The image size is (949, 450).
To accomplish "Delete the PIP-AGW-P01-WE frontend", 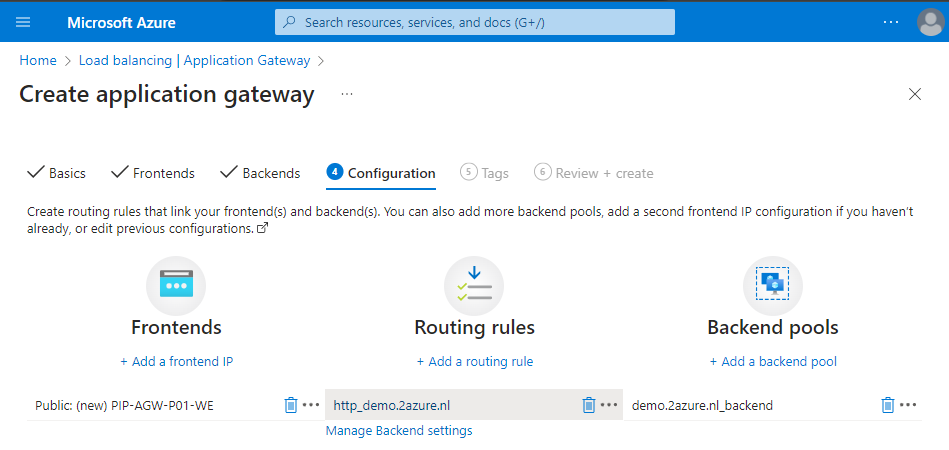I will click(x=291, y=405).
